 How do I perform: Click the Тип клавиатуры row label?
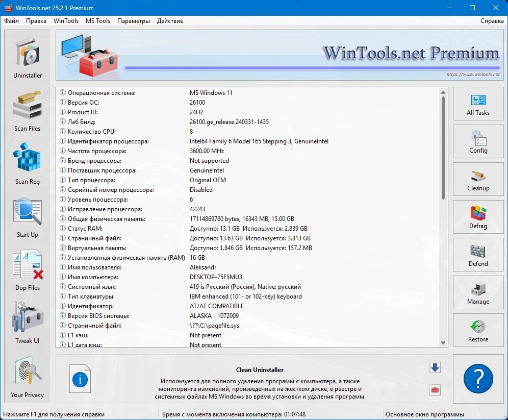pyautogui.click(x=91, y=297)
